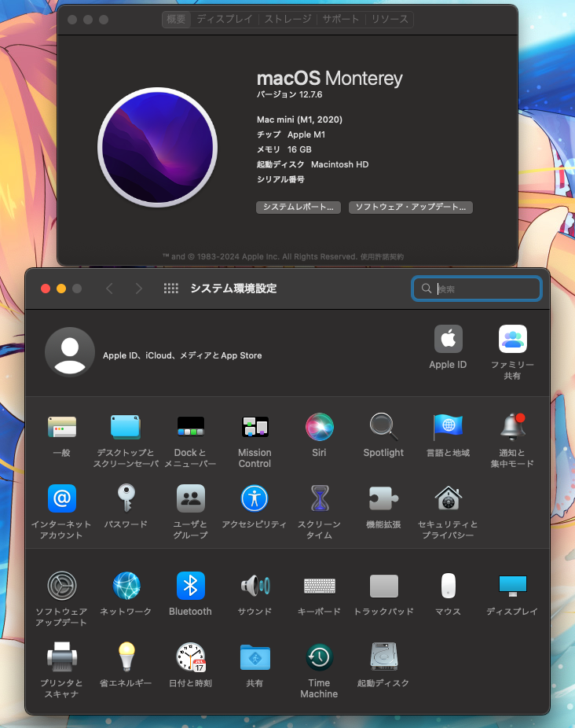
Task: Go forward with the toolbar arrow
Action: [x=139, y=289]
